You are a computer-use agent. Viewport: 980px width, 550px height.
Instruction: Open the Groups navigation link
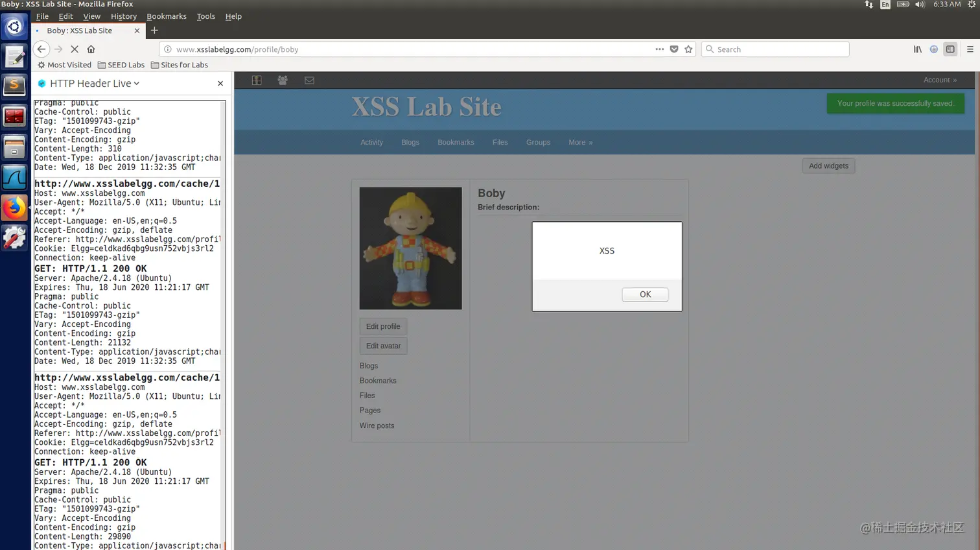tap(538, 142)
